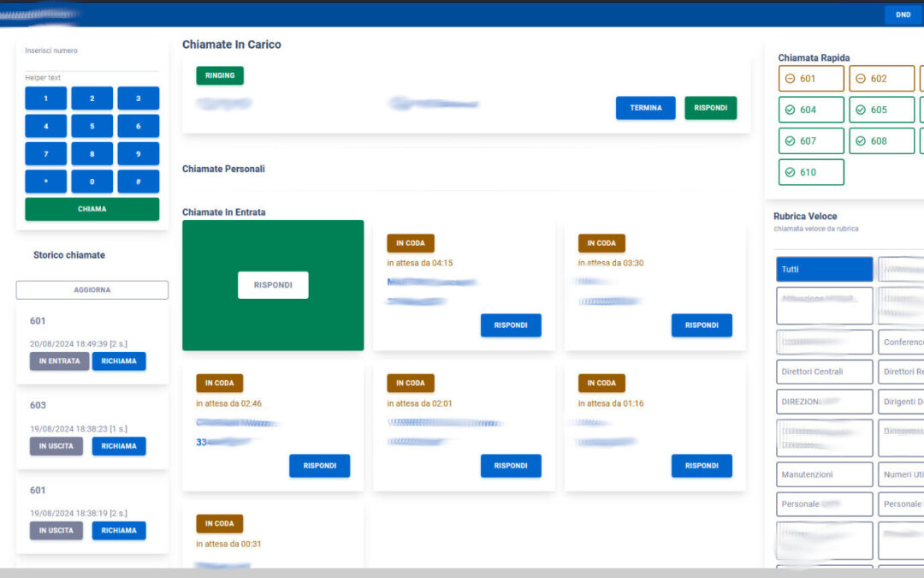Screen dimensions: 924x578
Task: Select the Tutti category in Rubrica Veloce
Action: pyautogui.click(x=823, y=269)
